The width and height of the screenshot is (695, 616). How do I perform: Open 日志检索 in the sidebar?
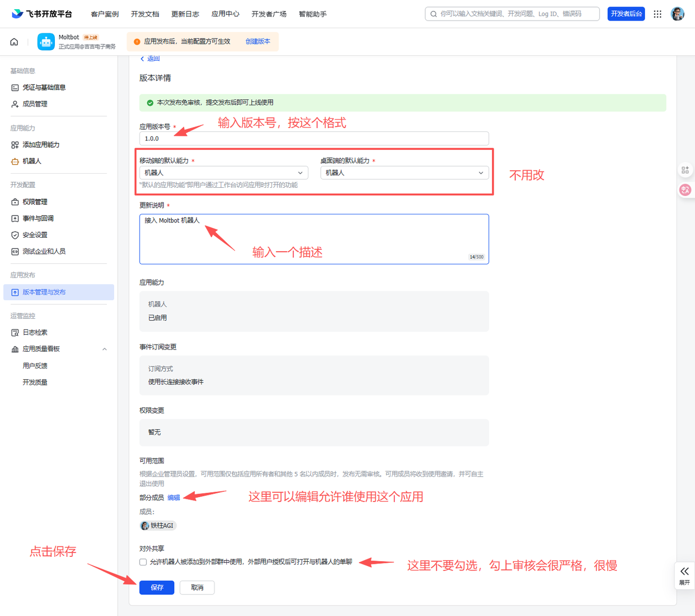point(35,333)
